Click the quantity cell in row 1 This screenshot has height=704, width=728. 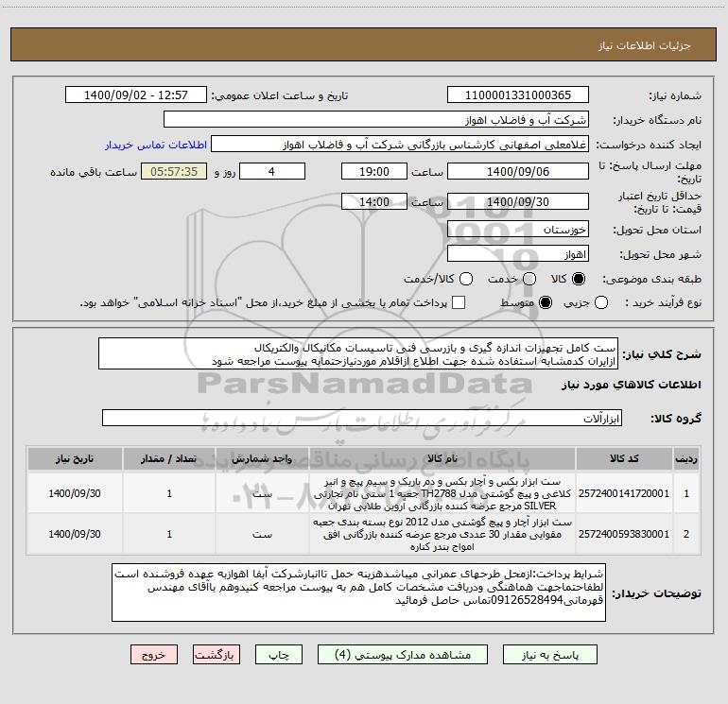(x=169, y=493)
